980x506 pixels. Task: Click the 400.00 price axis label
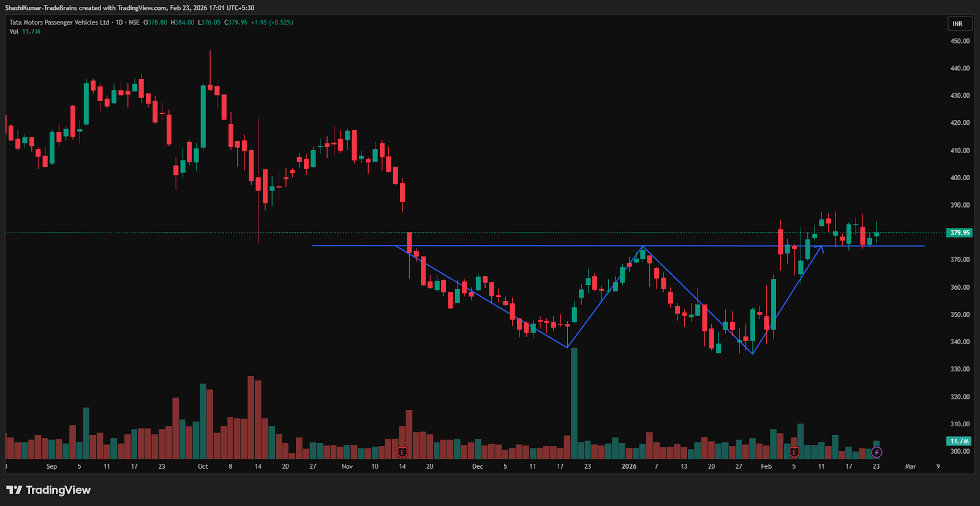[x=960, y=178]
